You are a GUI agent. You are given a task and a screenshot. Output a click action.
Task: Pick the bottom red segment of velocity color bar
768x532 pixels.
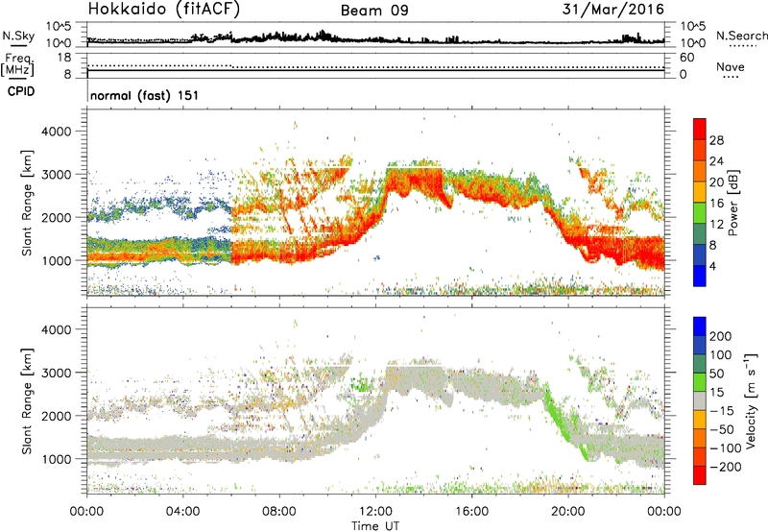700,475
